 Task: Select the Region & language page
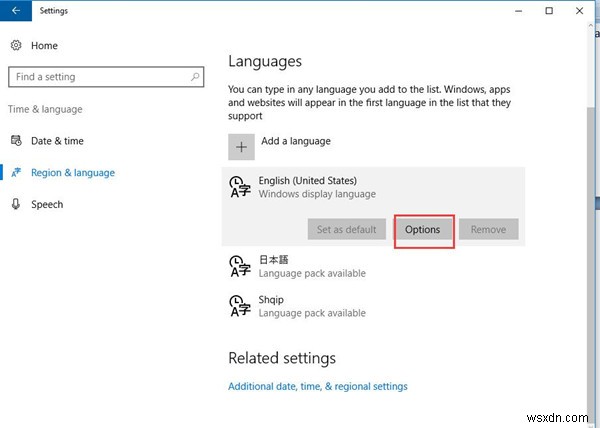[73, 173]
